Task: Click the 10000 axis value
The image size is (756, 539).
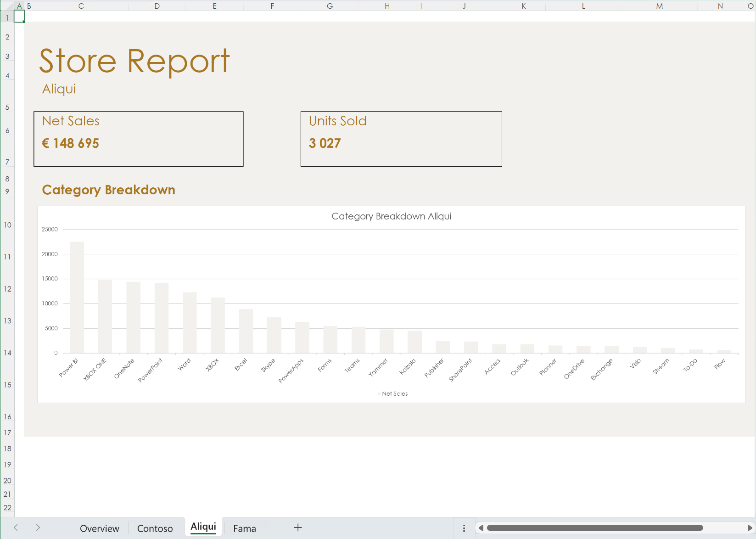Action: coord(50,303)
